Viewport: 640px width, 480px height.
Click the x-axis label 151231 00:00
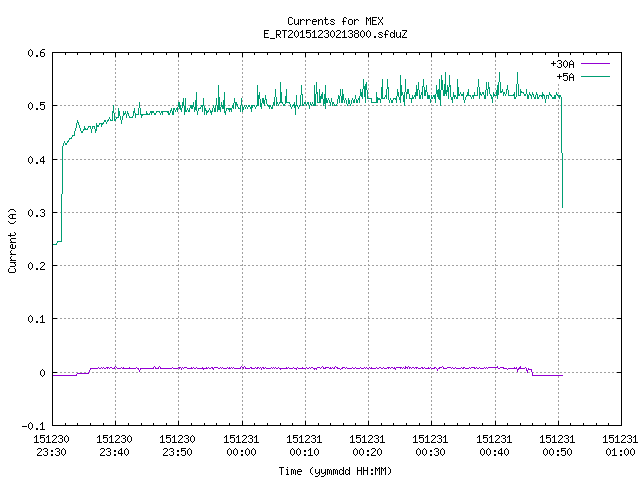tap(241, 446)
